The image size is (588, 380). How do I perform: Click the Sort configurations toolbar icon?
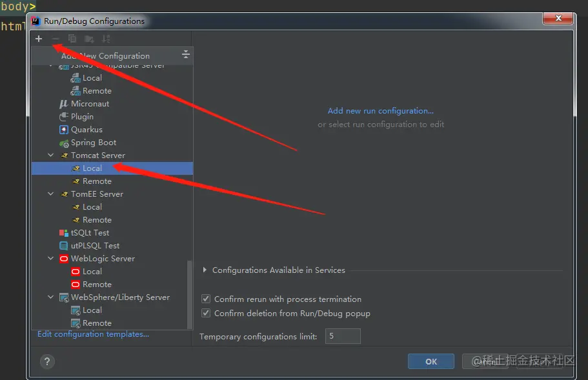pos(106,39)
